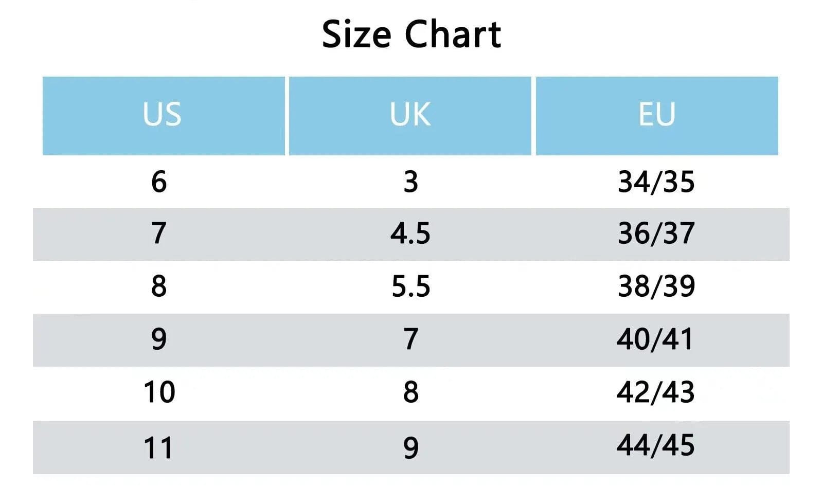Click EU size 34/35 cell

(x=656, y=182)
